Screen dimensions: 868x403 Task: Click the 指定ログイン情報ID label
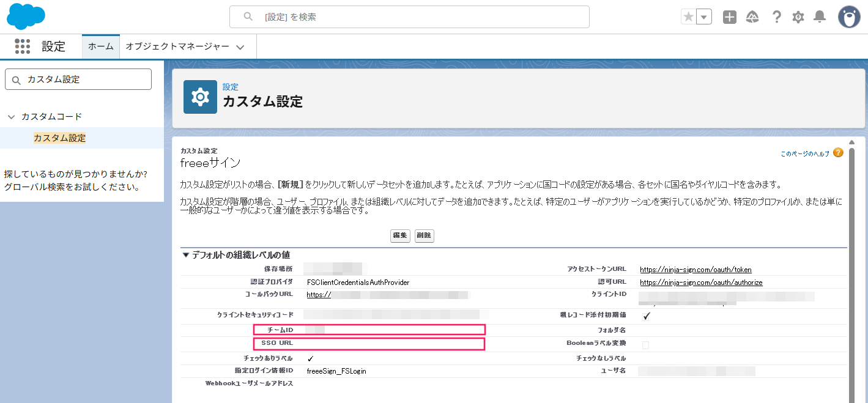click(x=264, y=371)
